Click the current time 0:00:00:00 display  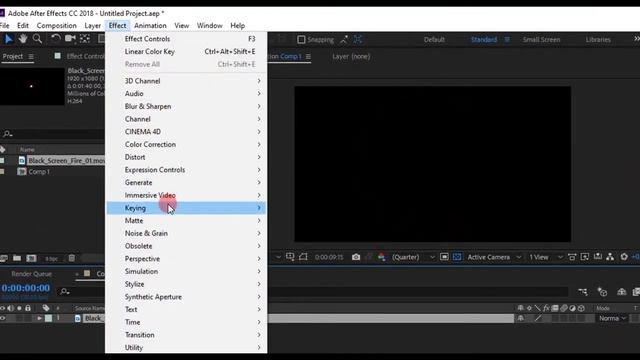click(26, 288)
